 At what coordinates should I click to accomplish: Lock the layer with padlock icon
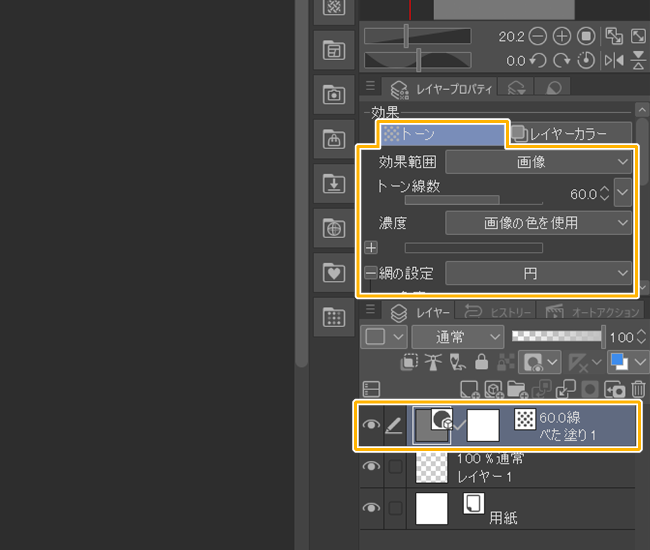tap(481, 362)
